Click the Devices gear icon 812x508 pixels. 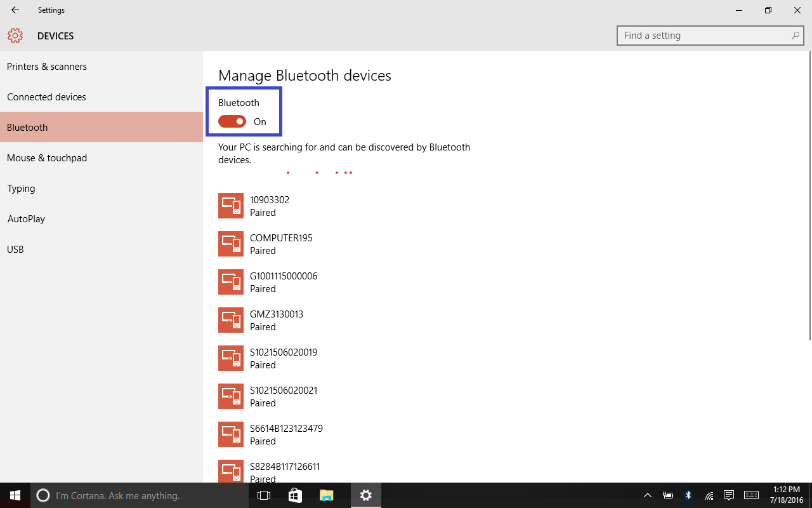15,36
